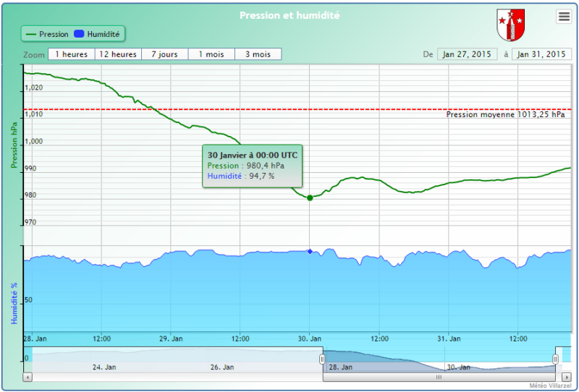Select the 7 jours zoom option
This screenshot has width=579, height=392.
(x=165, y=54)
